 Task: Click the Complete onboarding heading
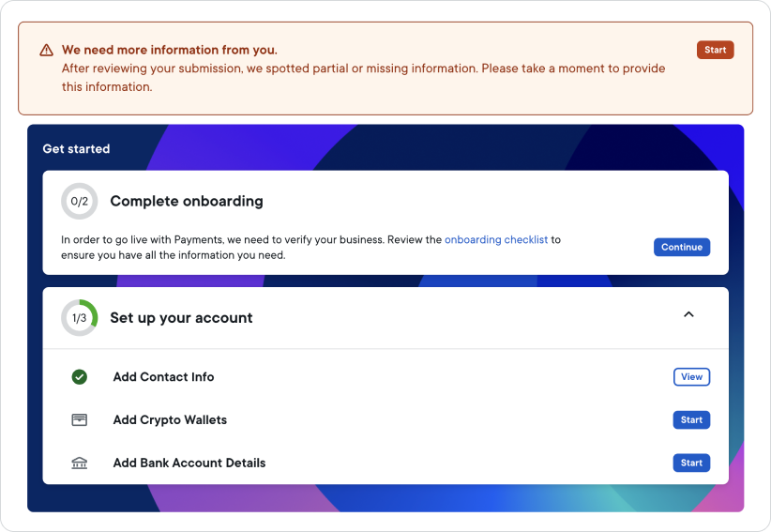(186, 201)
